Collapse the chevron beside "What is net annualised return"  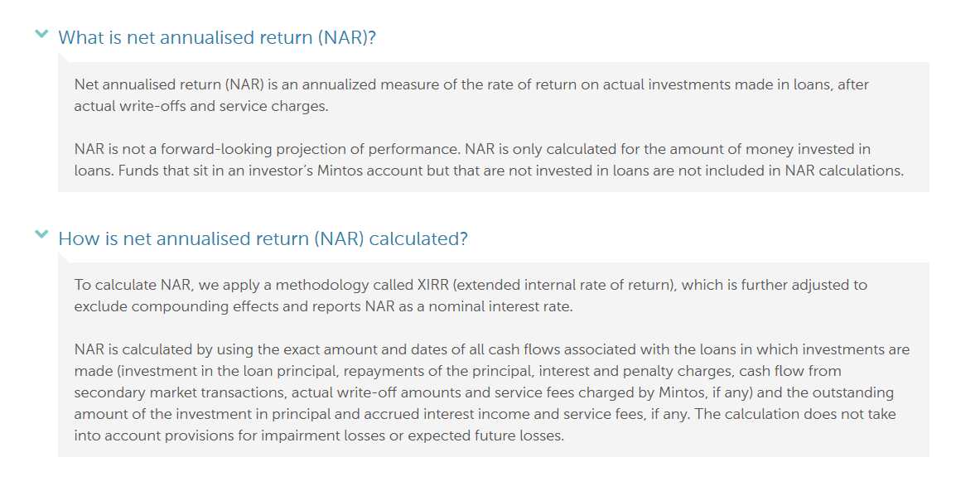click(41, 35)
